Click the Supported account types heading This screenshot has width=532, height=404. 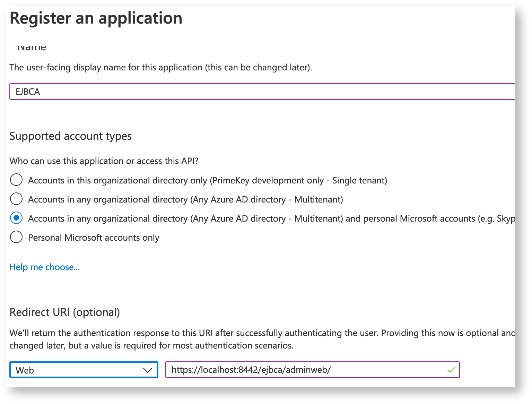(x=70, y=136)
